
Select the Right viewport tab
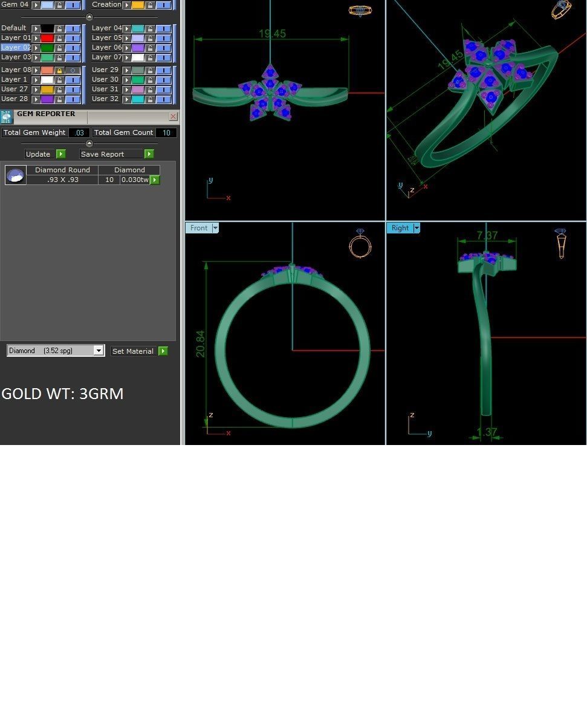pos(400,228)
